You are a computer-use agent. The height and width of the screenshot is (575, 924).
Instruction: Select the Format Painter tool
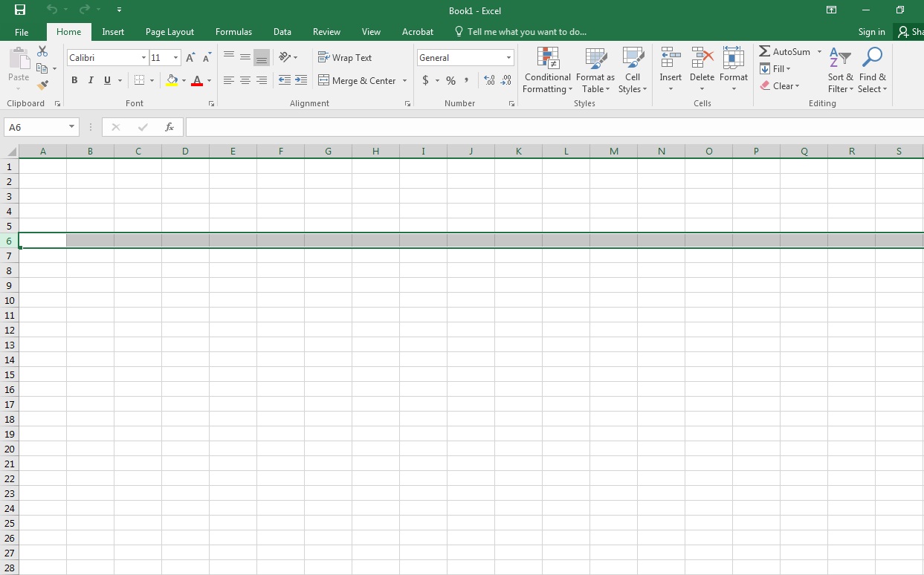(43, 85)
